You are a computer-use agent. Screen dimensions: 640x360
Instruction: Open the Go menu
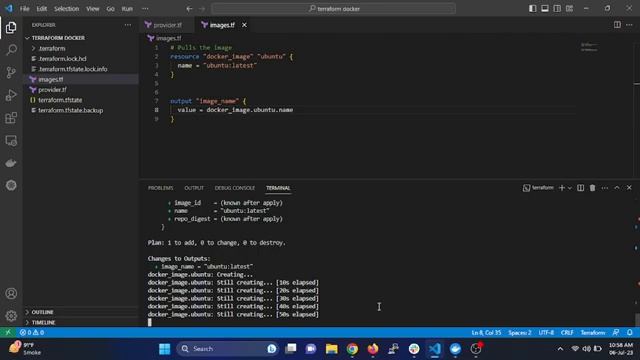pyautogui.click(x=110, y=9)
